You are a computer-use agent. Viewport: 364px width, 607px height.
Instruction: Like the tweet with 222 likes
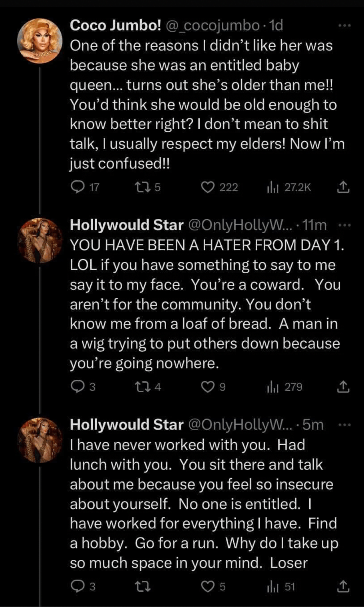(x=208, y=187)
